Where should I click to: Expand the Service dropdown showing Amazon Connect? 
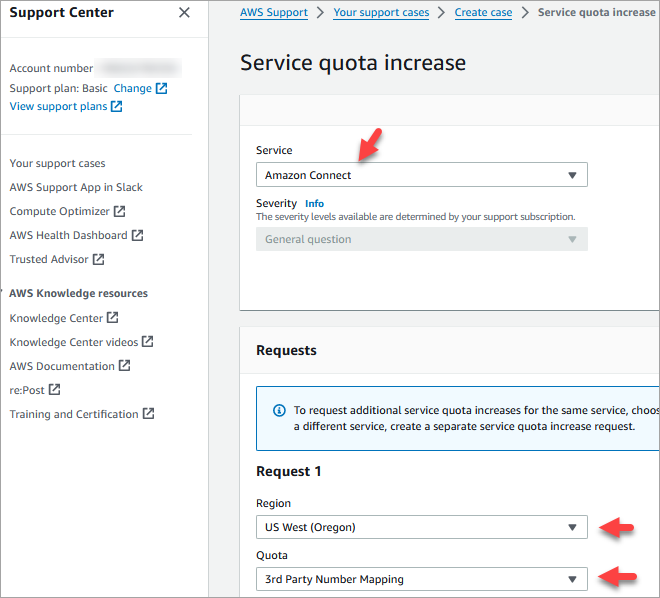pyautogui.click(x=421, y=175)
